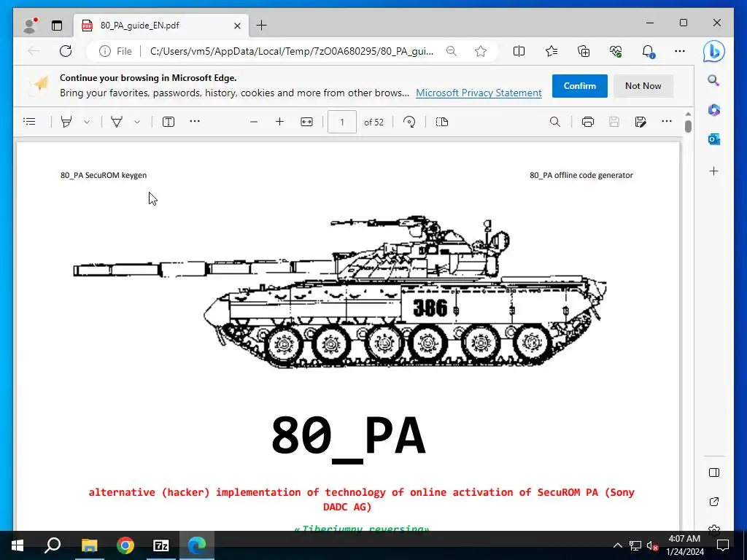Screen dimensions: 747x560
Task: Open Windows Start menu
Action: point(18,545)
